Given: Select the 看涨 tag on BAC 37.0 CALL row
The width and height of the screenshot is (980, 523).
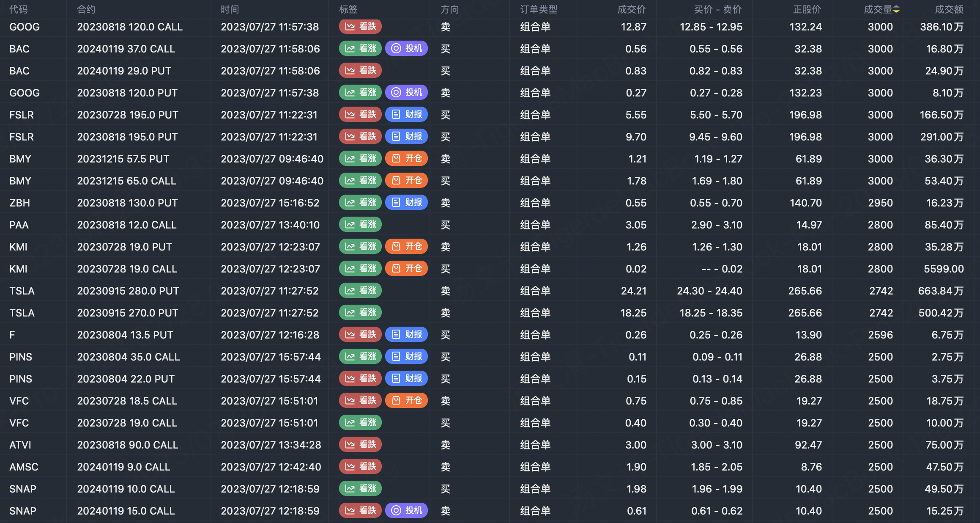Looking at the screenshot, I should coord(360,49).
